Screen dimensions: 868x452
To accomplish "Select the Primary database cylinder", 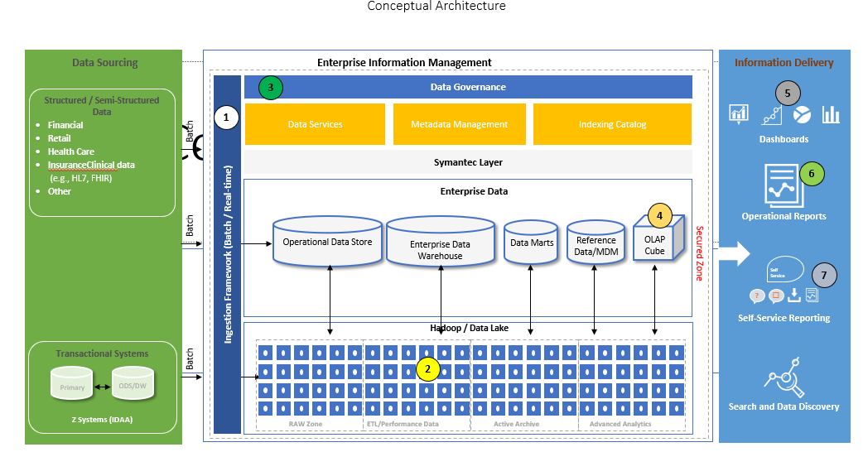I will (x=73, y=387).
